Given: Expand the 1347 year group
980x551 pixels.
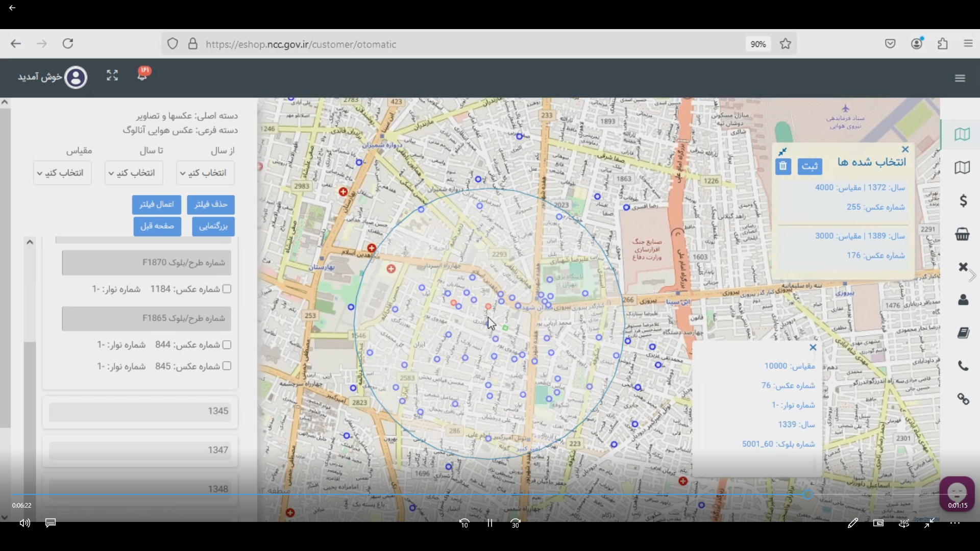Looking at the screenshot, I should tap(139, 450).
